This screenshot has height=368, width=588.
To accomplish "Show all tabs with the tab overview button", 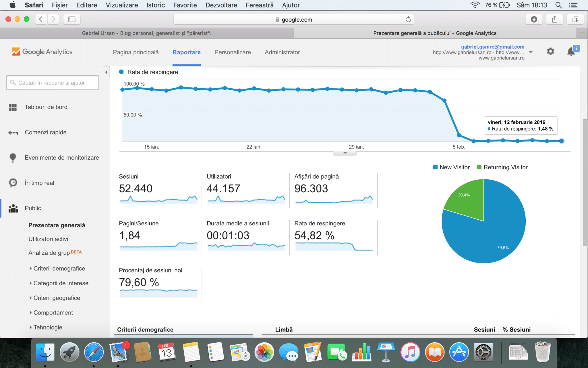I will tap(575, 19).
